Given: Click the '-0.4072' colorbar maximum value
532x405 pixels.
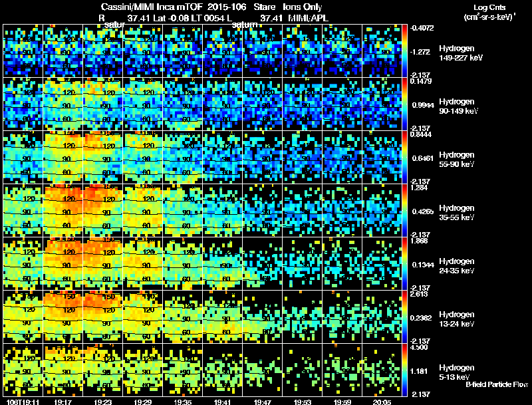Looking at the screenshot, I should [x=422, y=28].
